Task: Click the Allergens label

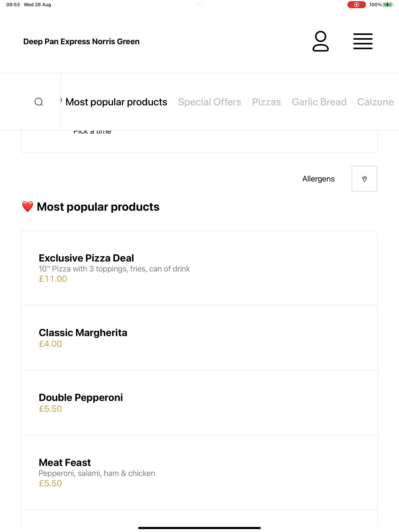Action: (x=318, y=179)
